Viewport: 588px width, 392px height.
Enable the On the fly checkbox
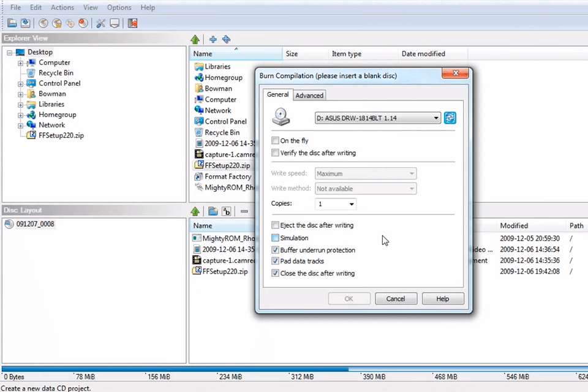(276, 141)
